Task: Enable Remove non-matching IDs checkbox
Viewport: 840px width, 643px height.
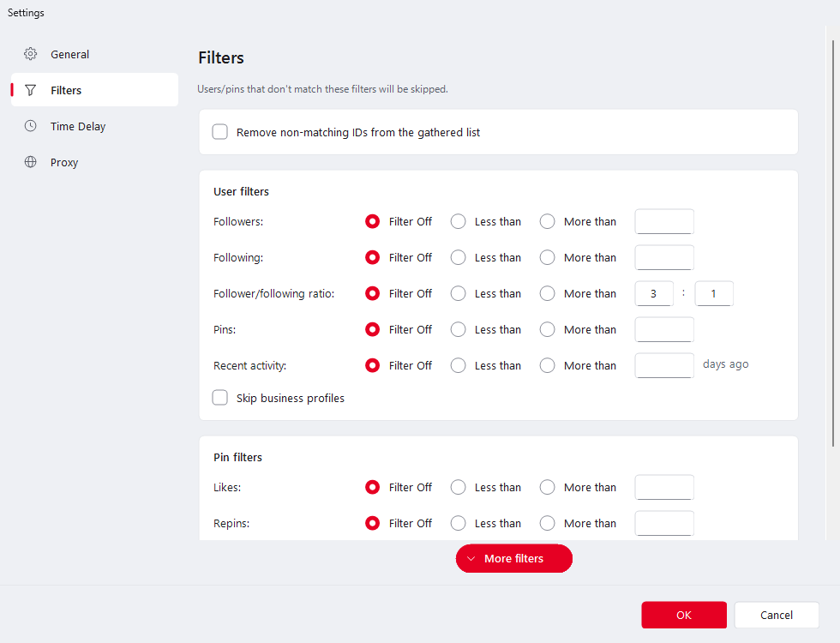Action: [219, 132]
